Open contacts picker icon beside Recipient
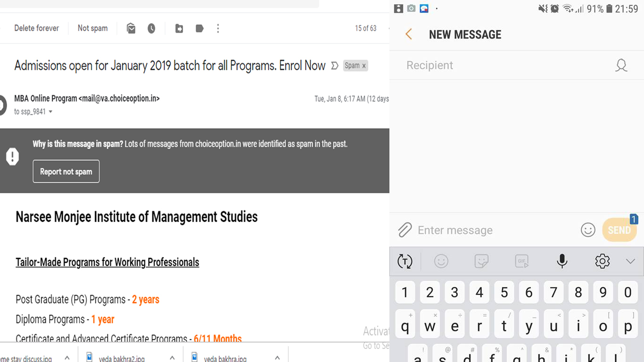Image resolution: width=644 pixels, height=362 pixels. (x=621, y=66)
